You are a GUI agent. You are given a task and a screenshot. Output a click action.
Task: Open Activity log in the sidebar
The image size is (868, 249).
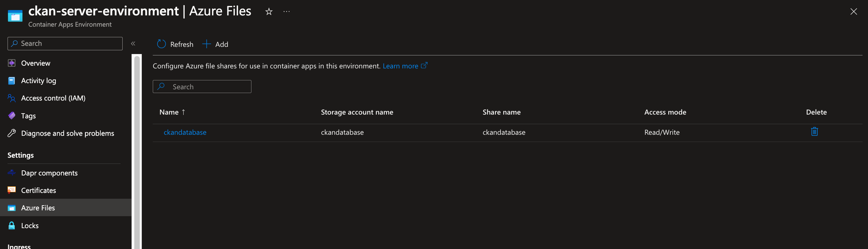pos(39,81)
